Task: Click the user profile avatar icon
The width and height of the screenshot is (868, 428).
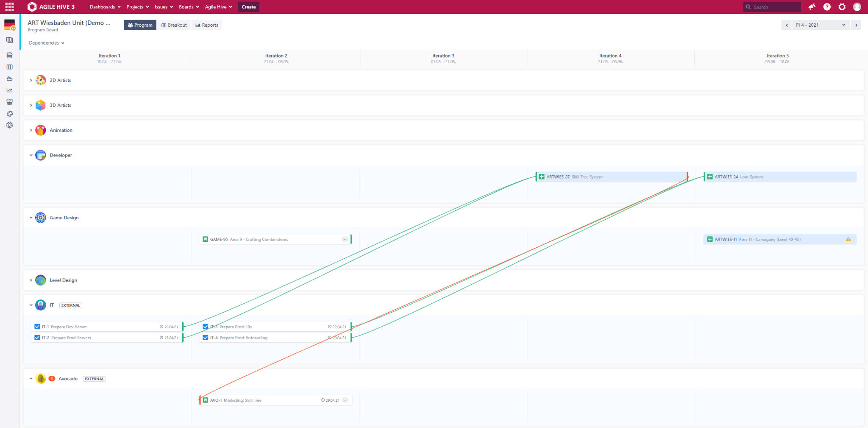Action: coord(857,7)
